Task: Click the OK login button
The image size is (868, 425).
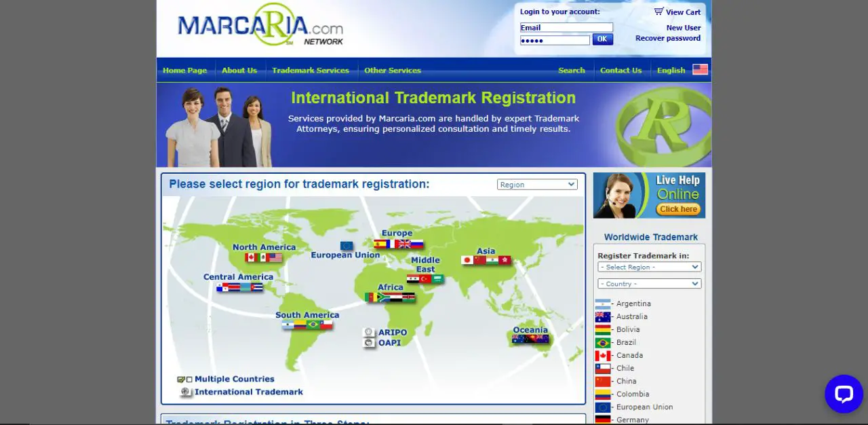Action: pos(602,39)
